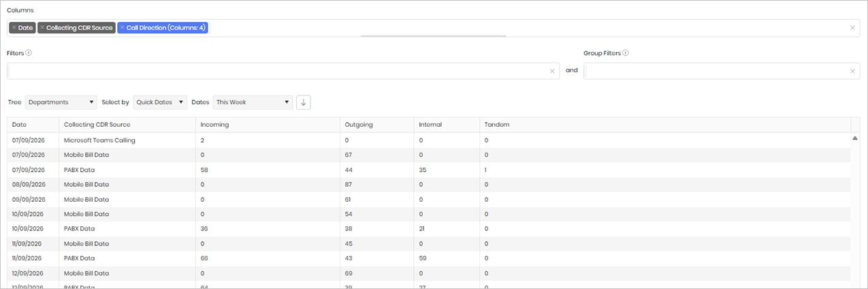Click Incoming value 66
Viewport: 868px width, 289px height.
204,258
